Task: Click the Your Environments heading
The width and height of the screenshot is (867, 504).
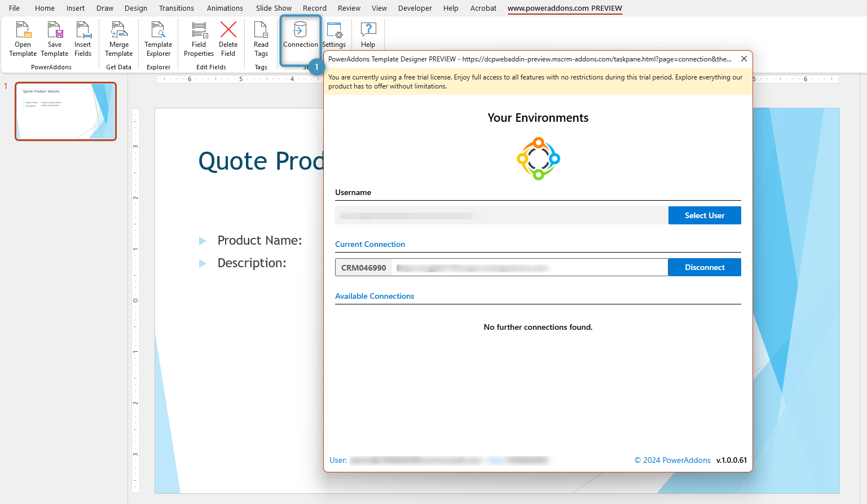Action: point(538,118)
